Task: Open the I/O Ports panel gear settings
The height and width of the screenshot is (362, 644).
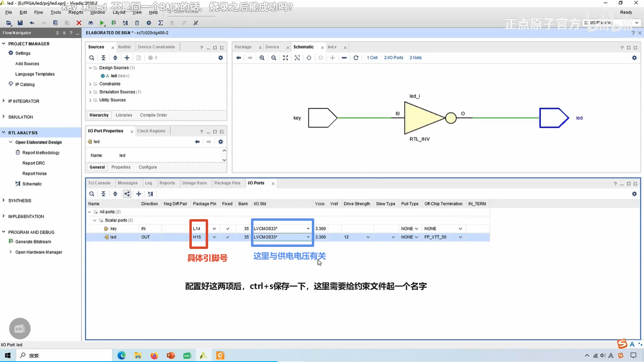Action: 634,194
